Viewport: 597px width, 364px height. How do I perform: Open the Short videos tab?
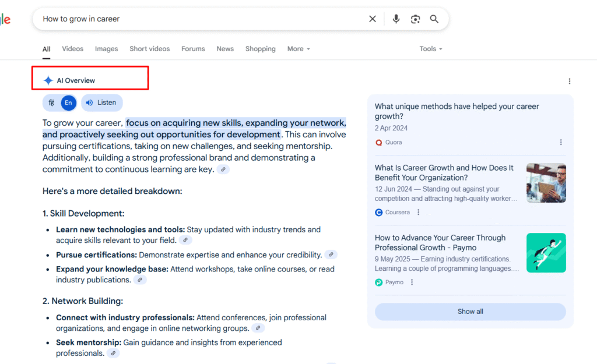click(x=150, y=49)
